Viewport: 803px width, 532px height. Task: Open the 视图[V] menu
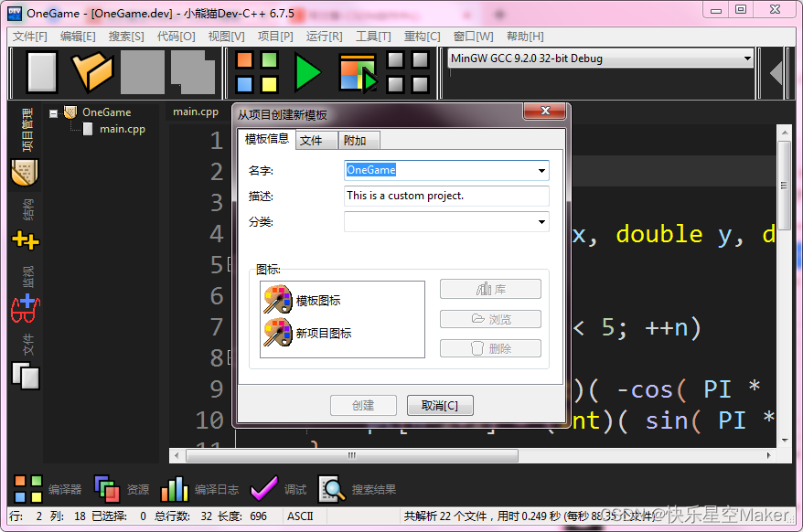[x=226, y=37]
